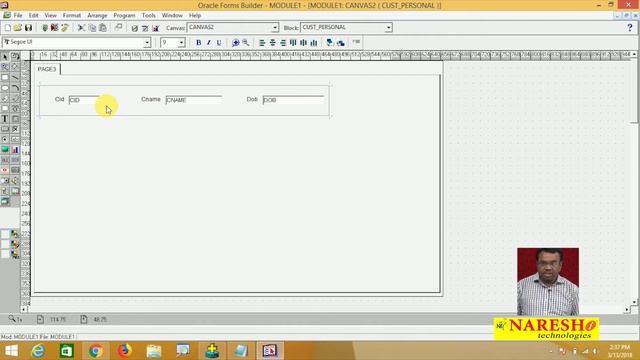Select the Radio Button item tool
640x360 pixels.
(x=4, y=139)
